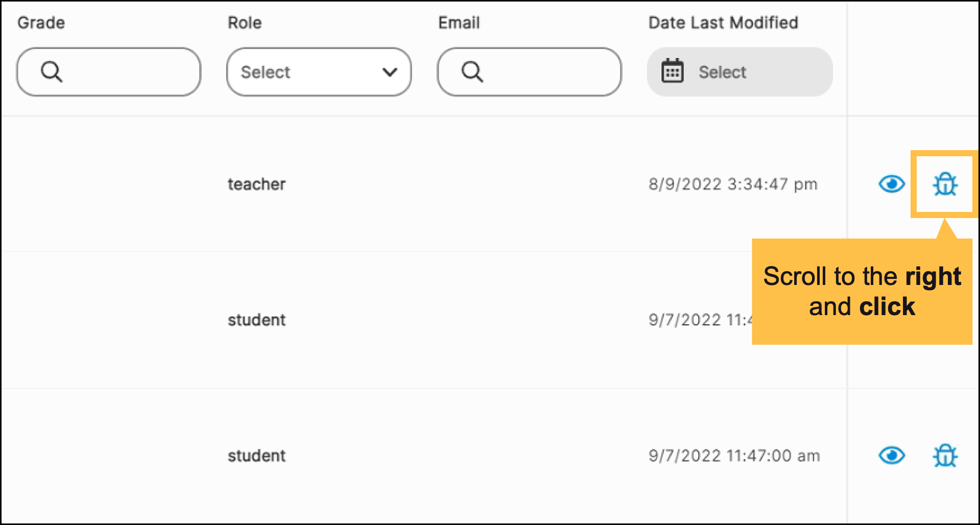Select the 9/7/2022 11:47:00 am date cell
980x525 pixels.
click(734, 456)
